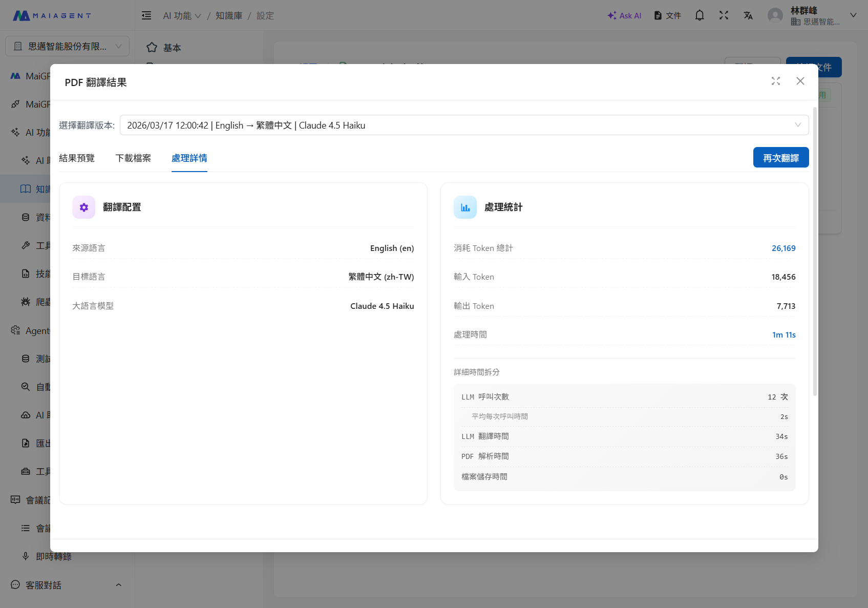Image resolution: width=868 pixels, height=608 pixels.
Task: Collapse the customer service chat section
Action: (x=118, y=585)
